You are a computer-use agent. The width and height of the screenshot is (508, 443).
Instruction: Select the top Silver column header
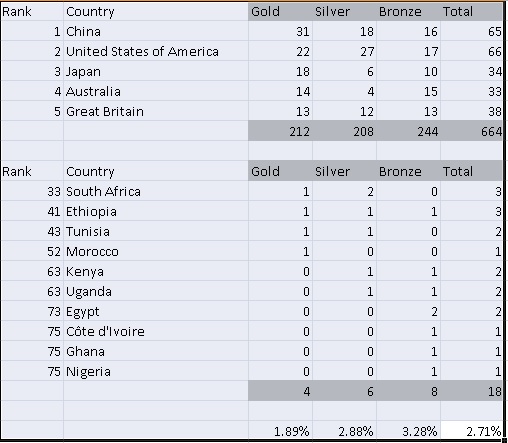click(344, 11)
